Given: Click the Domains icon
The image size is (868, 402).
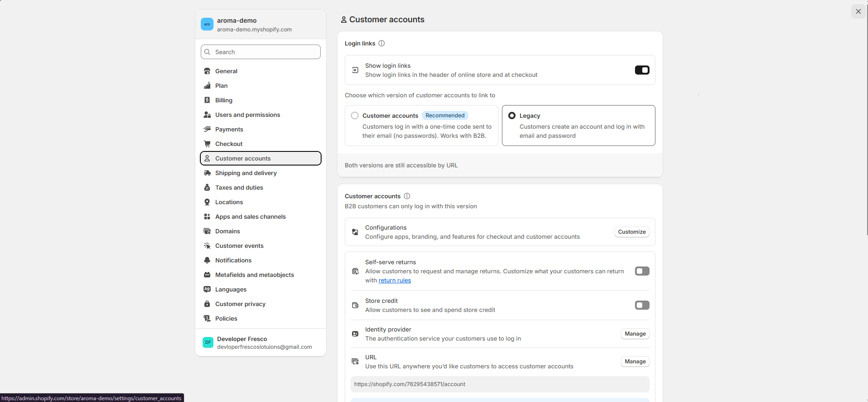Looking at the screenshot, I should click(207, 231).
